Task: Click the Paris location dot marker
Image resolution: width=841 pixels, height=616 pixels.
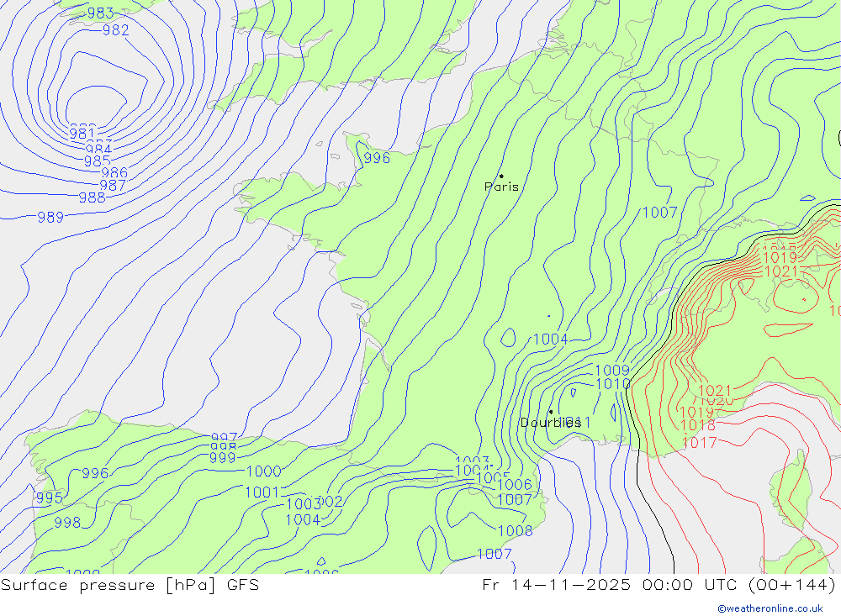Action: [x=501, y=176]
